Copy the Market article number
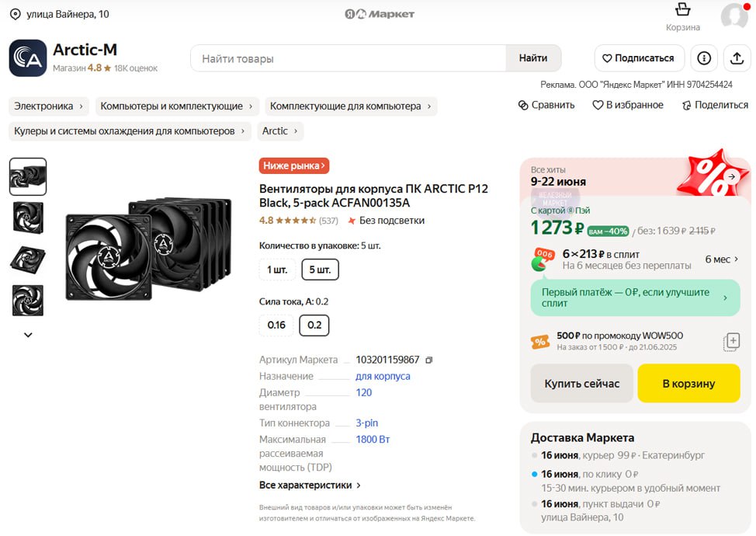Viewport: 756px width, 536px height. pos(429,360)
